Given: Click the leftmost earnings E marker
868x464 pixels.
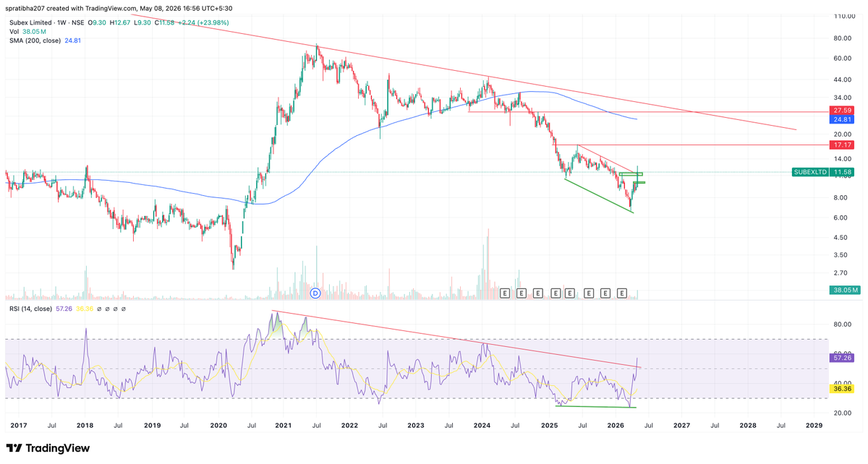Looking at the screenshot, I should [x=506, y=293].
